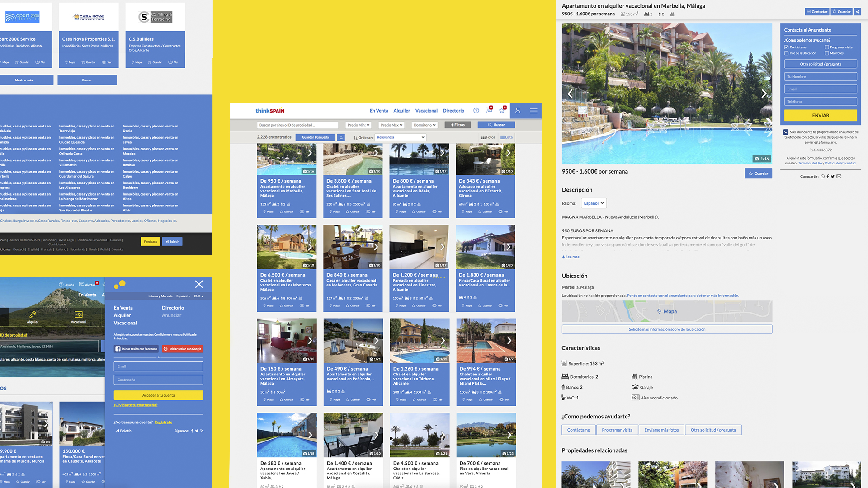868x488 pixels.
Task: Click the Tu Nombre input field
Action: (x=820, y=77)
